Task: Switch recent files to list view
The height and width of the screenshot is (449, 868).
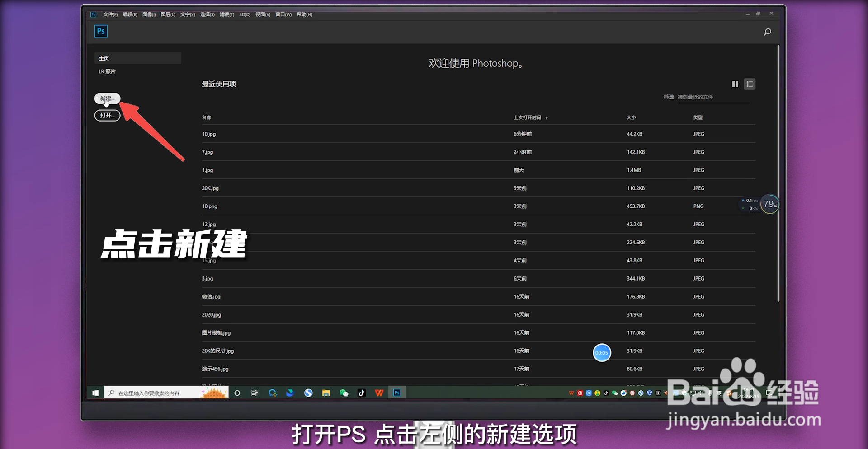Action: pyautogui.click(x=750, y=84)
